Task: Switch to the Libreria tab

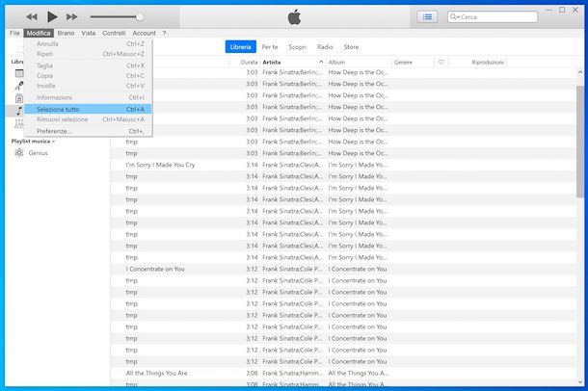Action: 241,47
